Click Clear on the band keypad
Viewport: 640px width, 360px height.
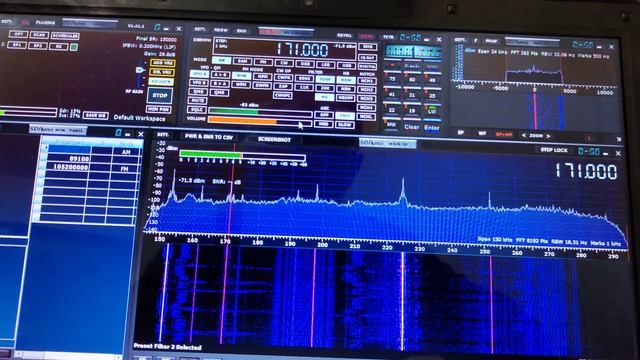[411, 127]
